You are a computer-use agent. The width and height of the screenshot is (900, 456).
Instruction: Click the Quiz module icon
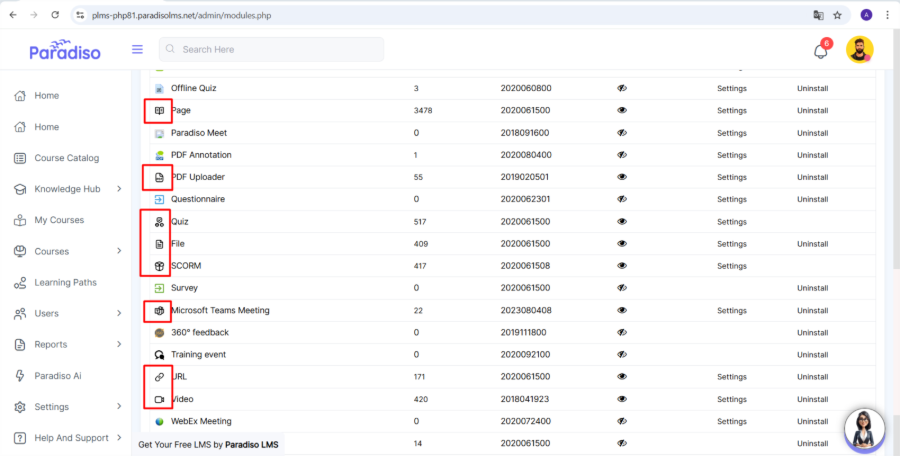point(159,222)
